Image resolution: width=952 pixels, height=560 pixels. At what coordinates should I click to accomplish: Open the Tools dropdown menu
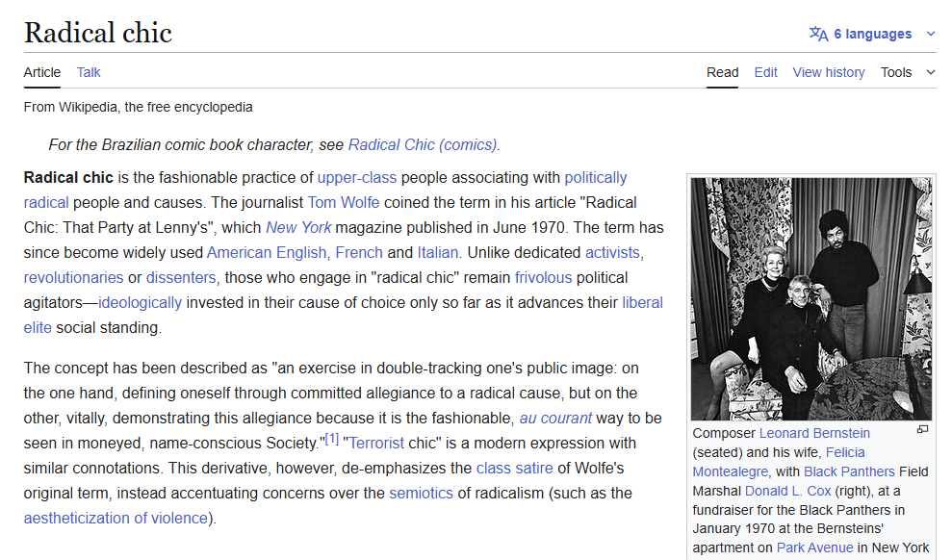(x=907, y=72)
